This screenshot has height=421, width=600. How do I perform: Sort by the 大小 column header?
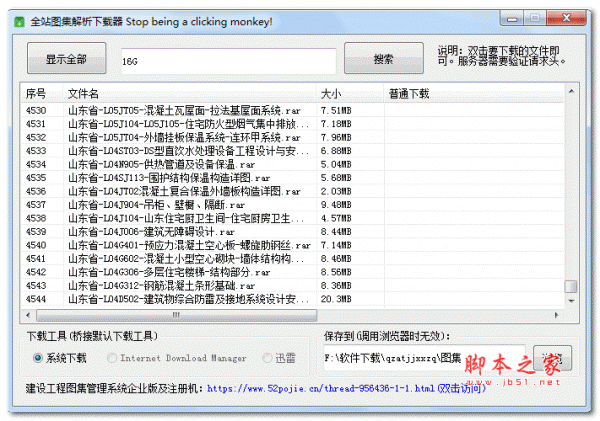coord(350,94)
